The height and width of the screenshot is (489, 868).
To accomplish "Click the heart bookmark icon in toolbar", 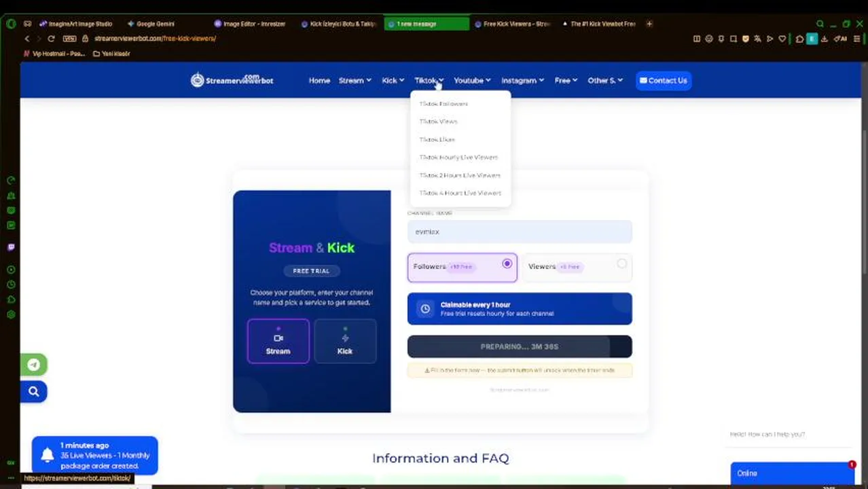I will [782, 39].
